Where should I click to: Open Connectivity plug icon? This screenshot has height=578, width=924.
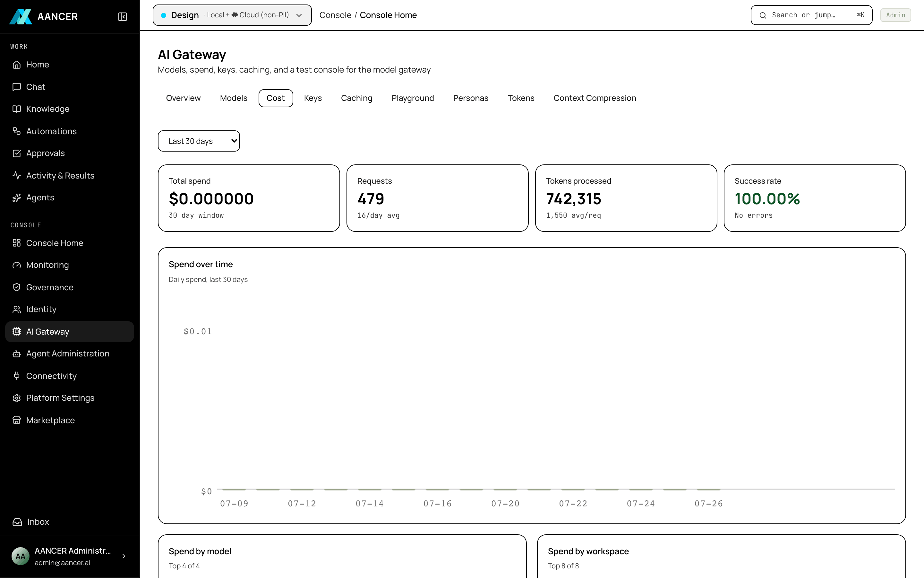(16, 376)
